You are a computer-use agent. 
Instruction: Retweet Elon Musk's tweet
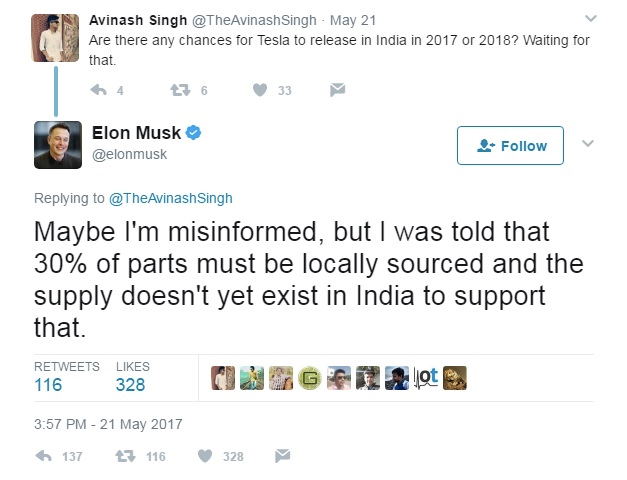click(x=125, y=456)
